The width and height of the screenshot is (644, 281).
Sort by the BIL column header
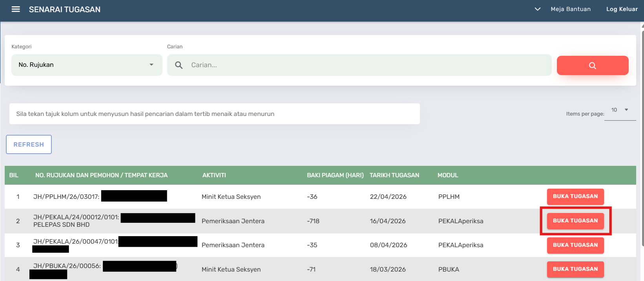click(x=14, y=175)
